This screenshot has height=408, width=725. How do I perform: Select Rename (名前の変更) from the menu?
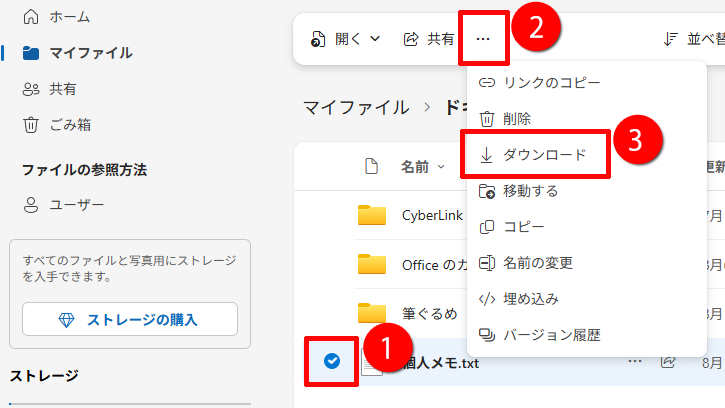(x=526, y=263)
